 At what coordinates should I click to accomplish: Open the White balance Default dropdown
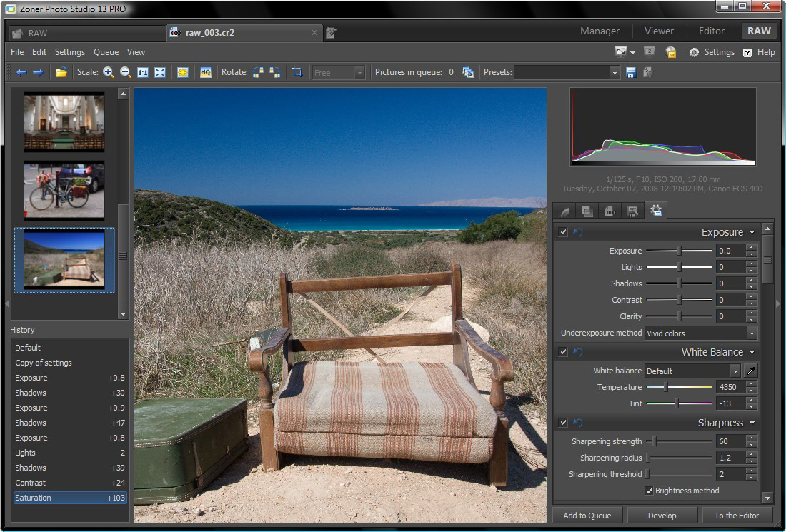pos(736,371)
